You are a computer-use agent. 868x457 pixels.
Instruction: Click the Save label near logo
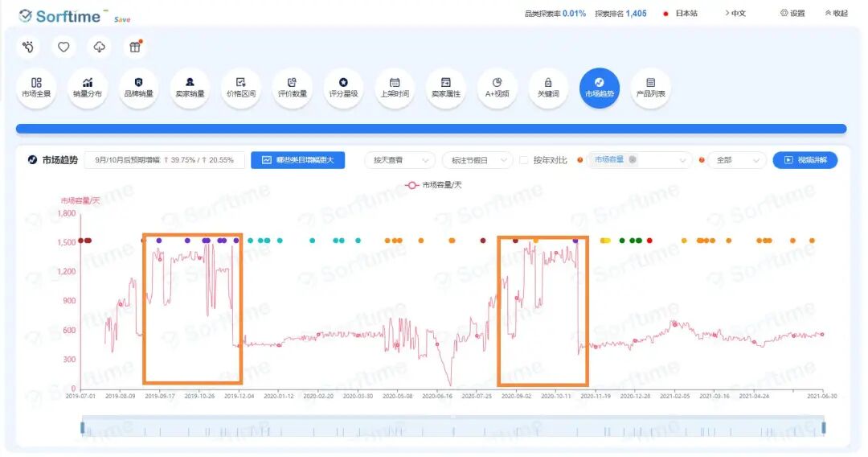coord(122,19)
